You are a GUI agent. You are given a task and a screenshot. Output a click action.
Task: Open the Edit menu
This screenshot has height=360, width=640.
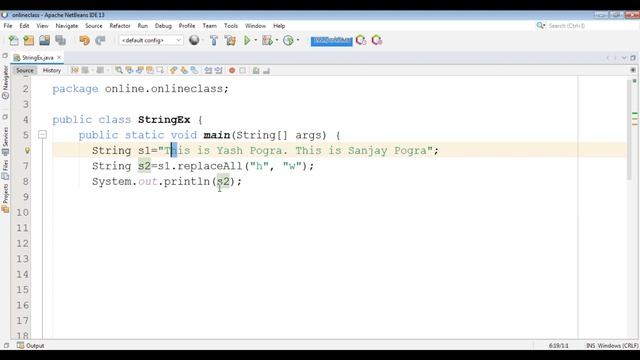[24, 26]
